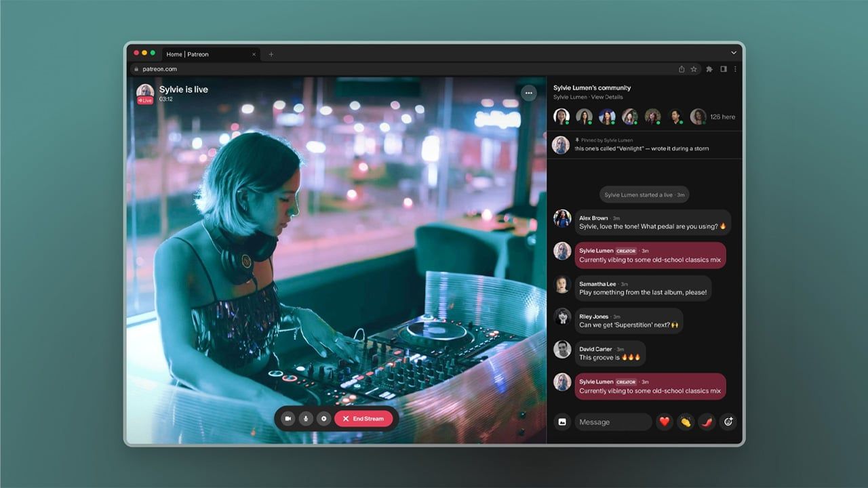This screenshot has width=868, height=488.
Task: Toggle the camera in stream controls
Action: [288, 419]
